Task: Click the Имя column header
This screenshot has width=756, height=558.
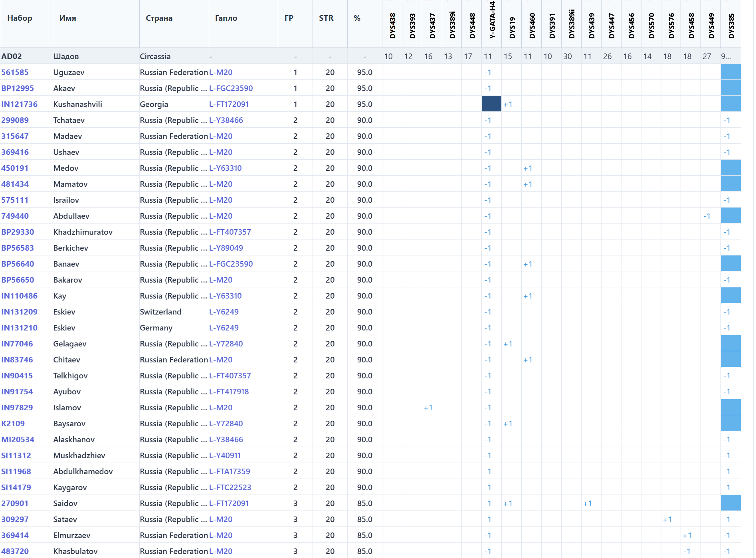Action: tap(67, 18)
